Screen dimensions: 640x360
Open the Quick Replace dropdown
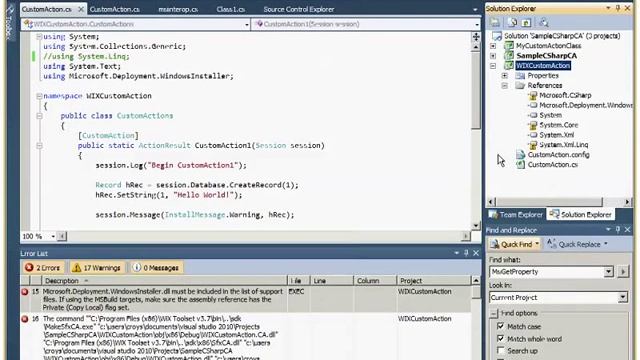[606, 244]
